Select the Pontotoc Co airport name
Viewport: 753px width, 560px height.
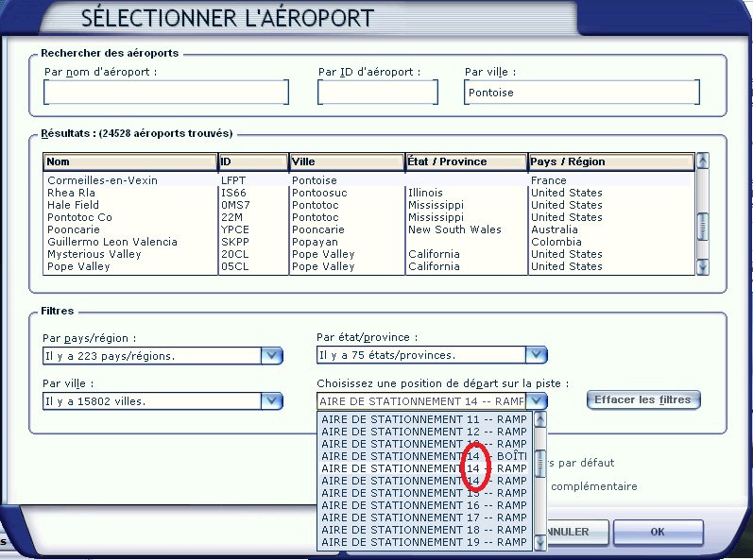tap(79, 217)
